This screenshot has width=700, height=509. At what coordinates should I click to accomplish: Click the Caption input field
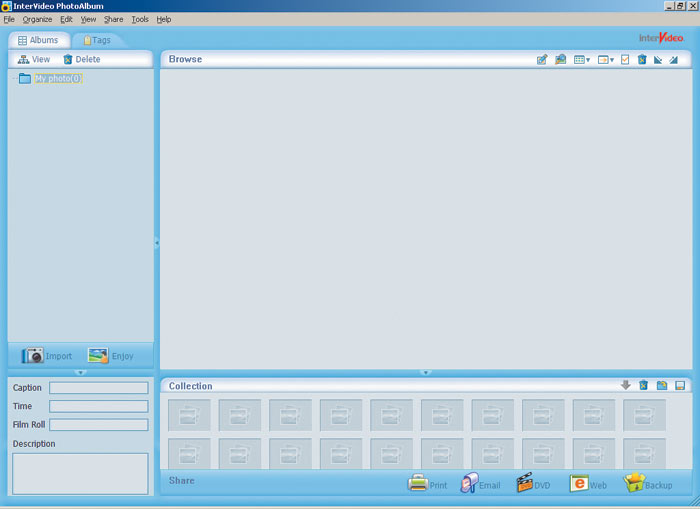(x=99, y=388)
